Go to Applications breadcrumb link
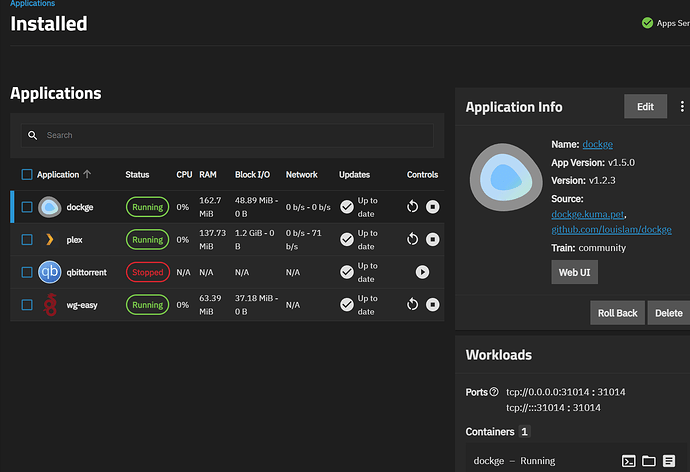This screenshot has height=472, width=690. (33, 4)
